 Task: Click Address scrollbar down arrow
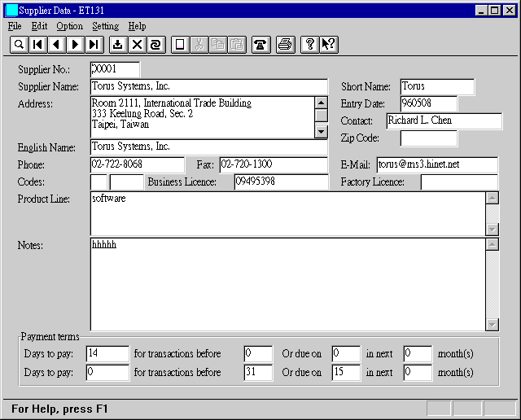click(x=321, y=132)
